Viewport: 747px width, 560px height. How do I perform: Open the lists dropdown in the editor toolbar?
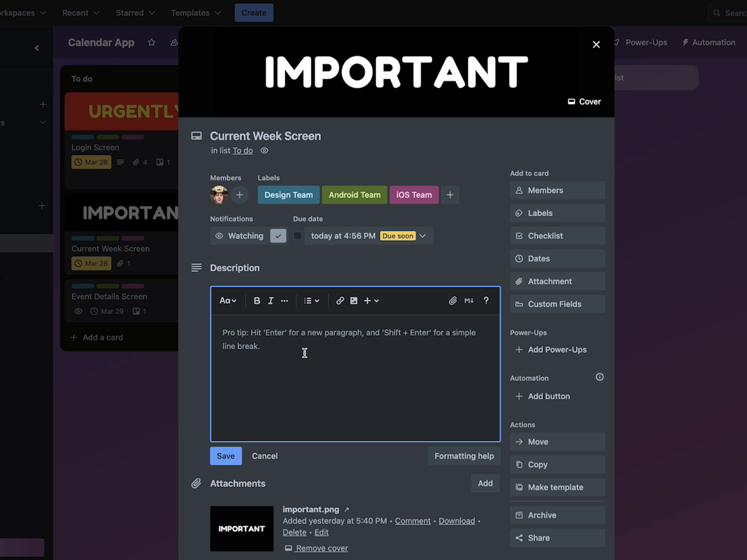point(312,301)
